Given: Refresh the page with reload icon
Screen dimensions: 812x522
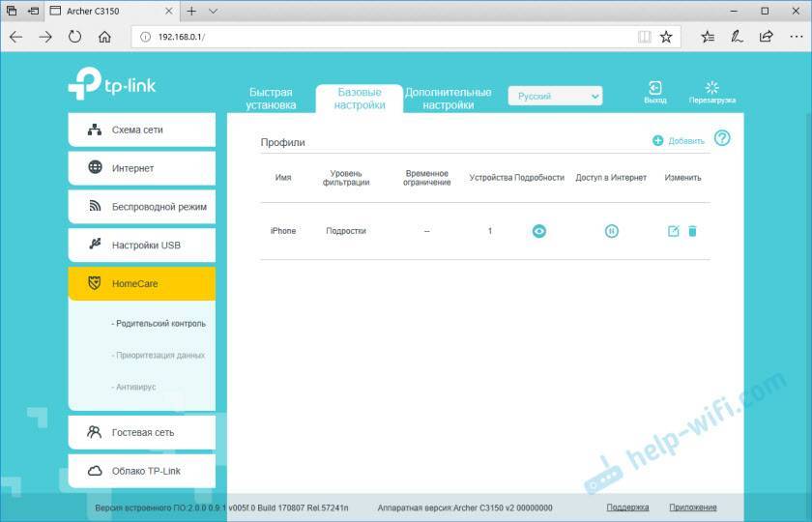Looking at the screenshot, I should click(x=75, y=37).
